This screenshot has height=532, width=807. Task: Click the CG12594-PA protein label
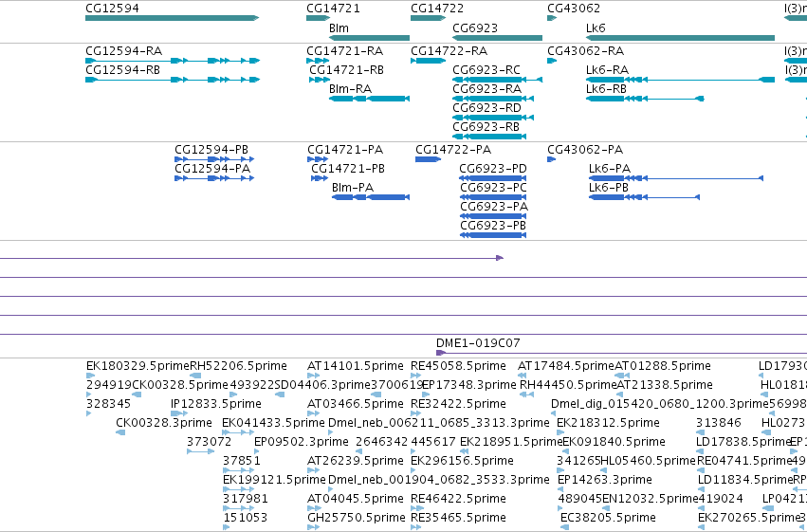coord(212,169)
